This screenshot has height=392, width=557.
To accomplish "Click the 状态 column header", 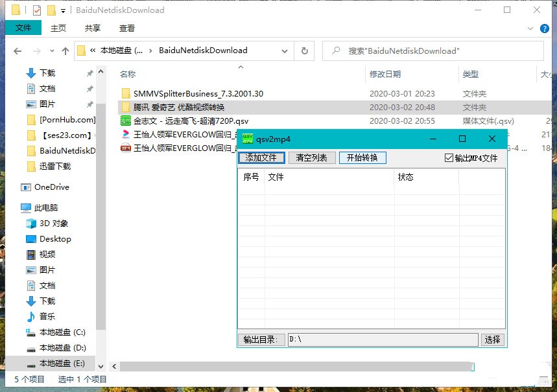I will pos(426,177).
